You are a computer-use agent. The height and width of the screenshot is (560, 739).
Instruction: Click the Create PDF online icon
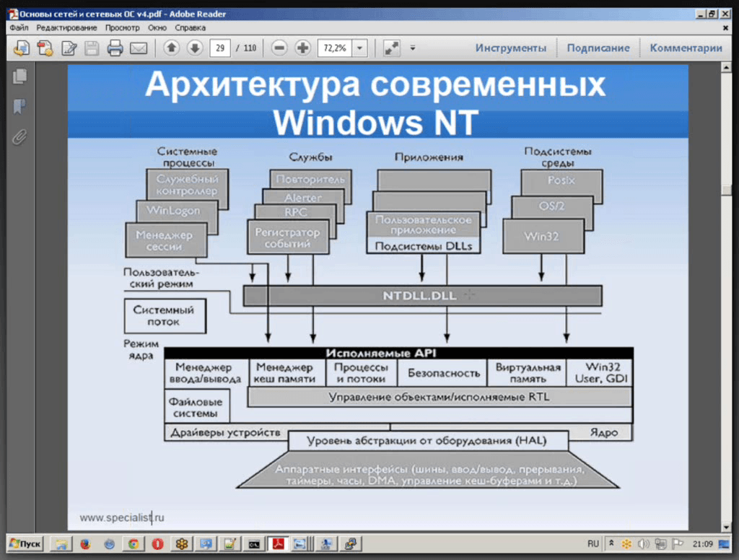45,48
